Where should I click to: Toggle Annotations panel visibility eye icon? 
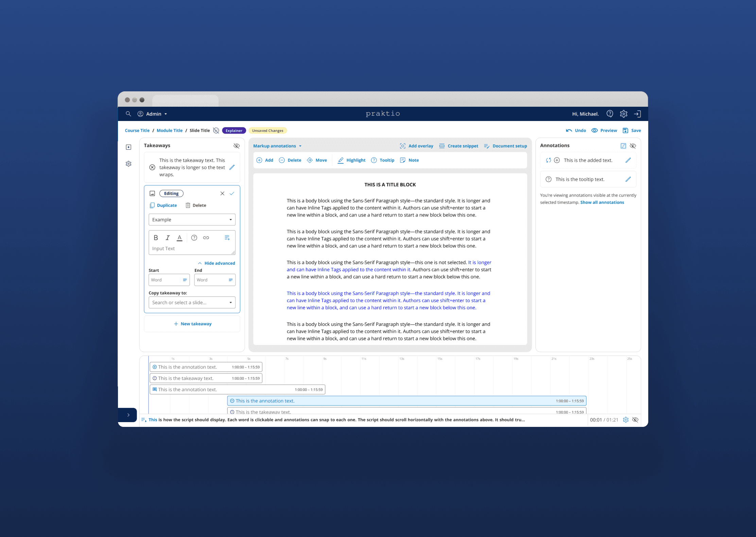coord(633,146)
